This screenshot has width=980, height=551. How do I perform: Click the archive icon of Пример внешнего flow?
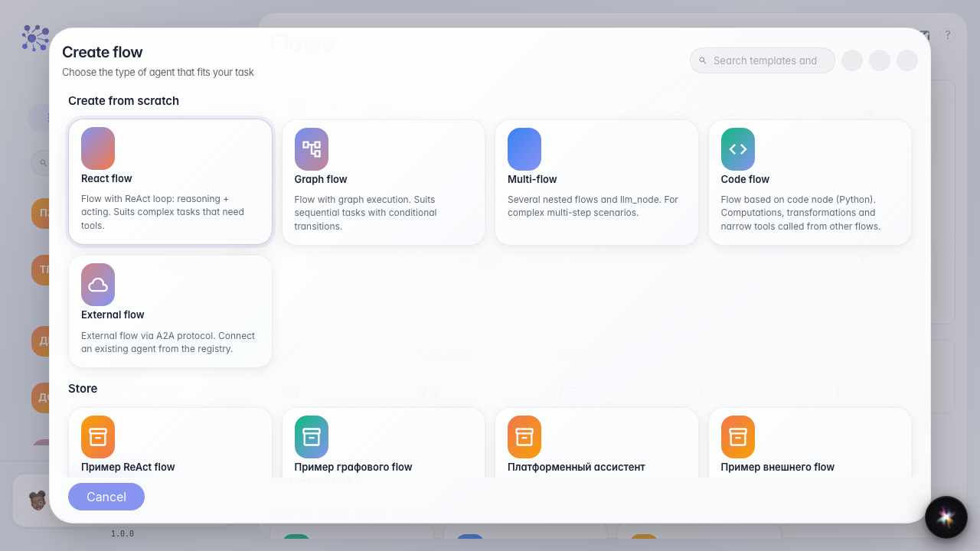click(x=738, y=437)
